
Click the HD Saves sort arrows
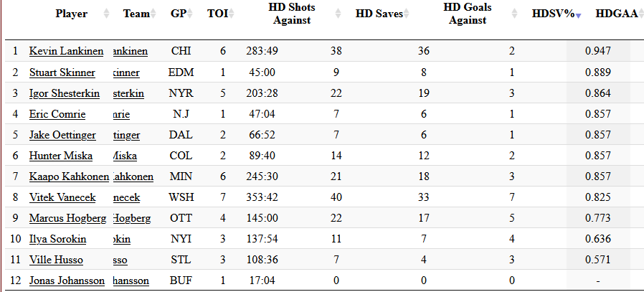pyautogui.click(x=407, y=14)
